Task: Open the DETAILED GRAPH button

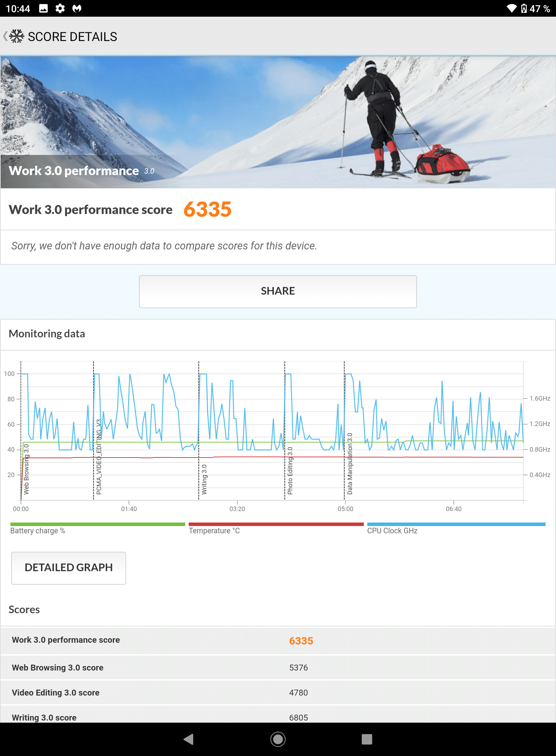Action: pos(68,568)
